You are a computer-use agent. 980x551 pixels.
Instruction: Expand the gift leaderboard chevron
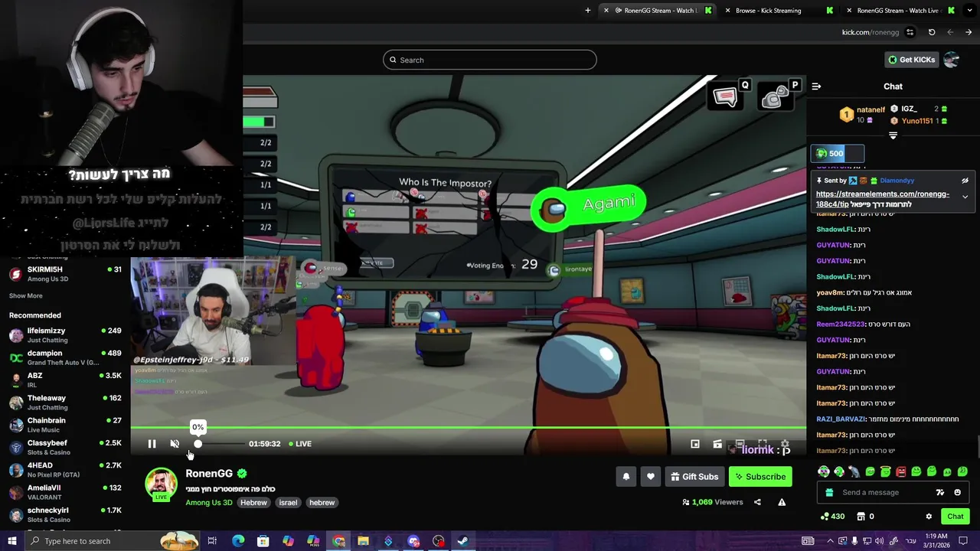[893, 135]
